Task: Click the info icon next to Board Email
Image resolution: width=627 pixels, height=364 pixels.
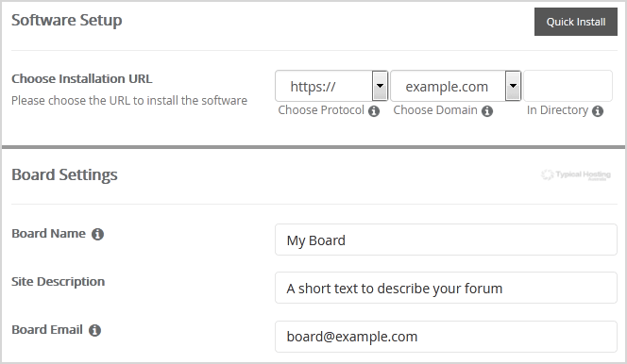Action: [x=94, y=330]
